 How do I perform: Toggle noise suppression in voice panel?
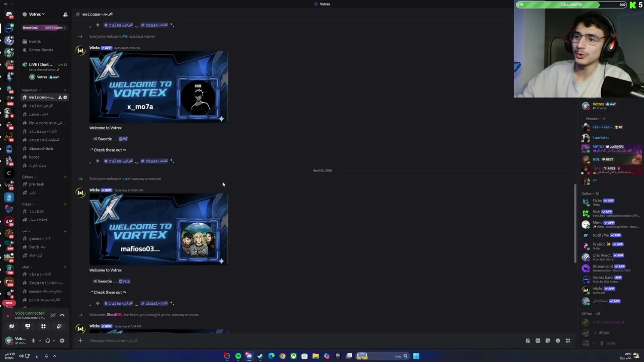pyautogui.click(x=53, y=315)
